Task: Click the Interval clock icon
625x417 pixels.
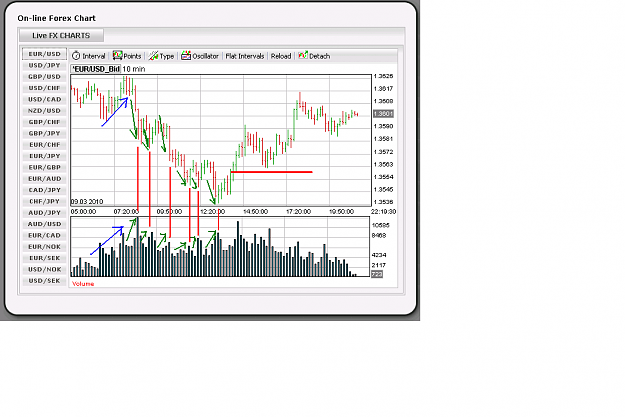Action: (76, 56)
